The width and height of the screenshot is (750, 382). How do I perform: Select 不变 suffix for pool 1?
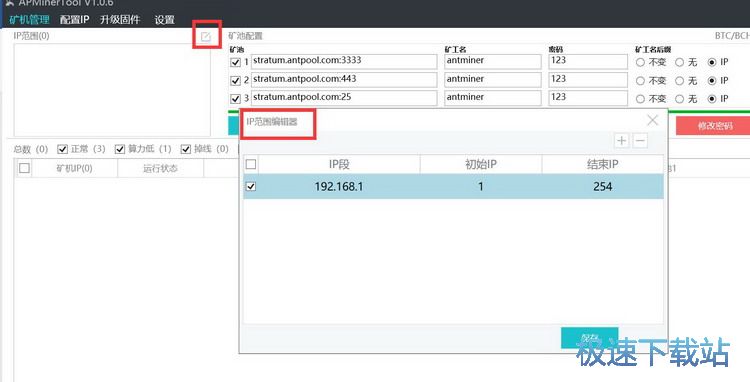pyautogui.click(x=640, y=62)
